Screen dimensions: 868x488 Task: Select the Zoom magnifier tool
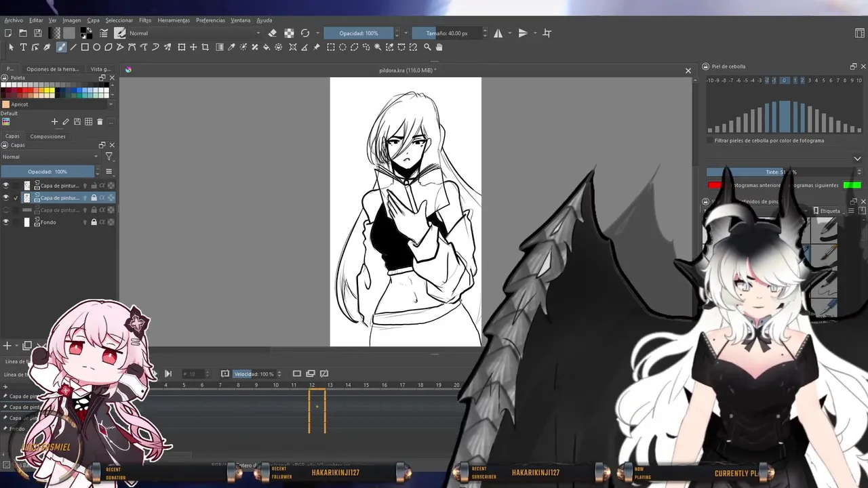[427, 47]
